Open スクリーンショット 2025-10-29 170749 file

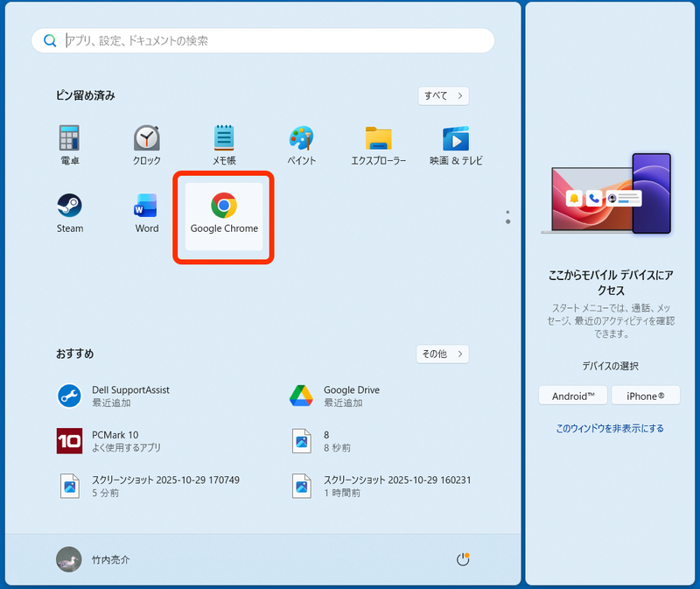(x=148, y=486)
